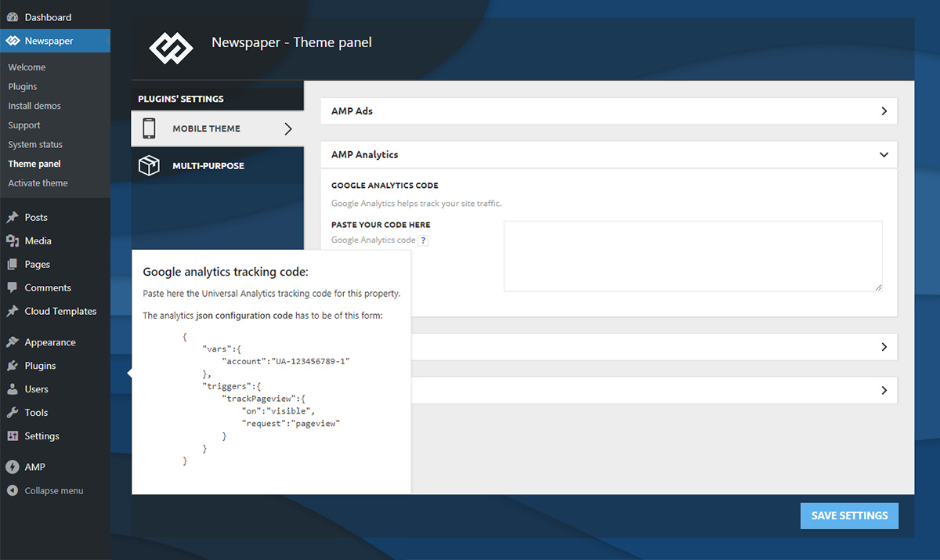Go to the Appearance menu
The height and width of the screenshot is (560, 940).
55,342
